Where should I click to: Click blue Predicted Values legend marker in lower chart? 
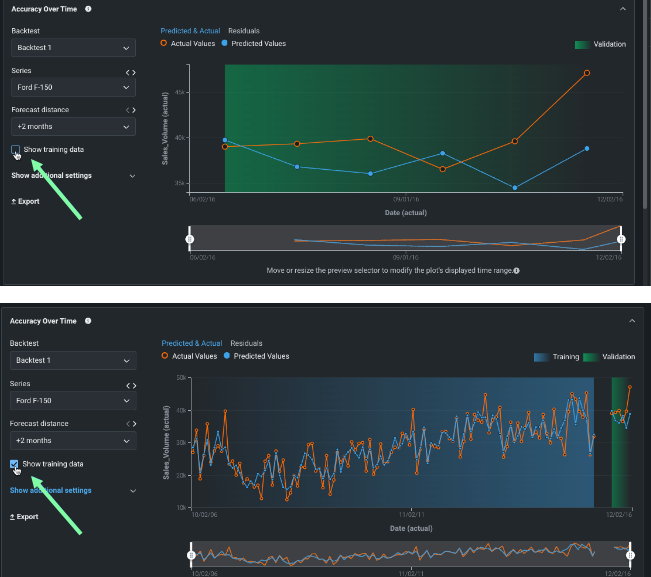(228, 356)
